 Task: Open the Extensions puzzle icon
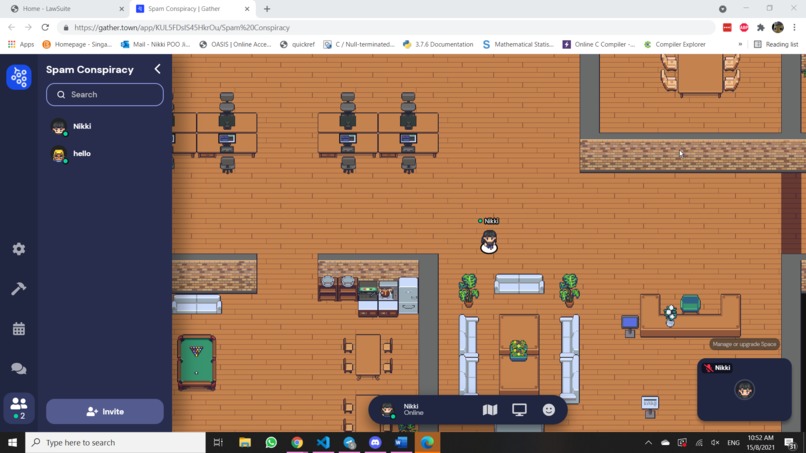(x=761, y=27)
